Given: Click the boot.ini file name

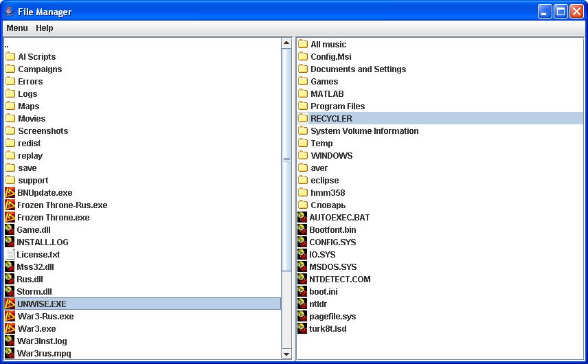Looking at the screenshot, I should click(324, 292).
